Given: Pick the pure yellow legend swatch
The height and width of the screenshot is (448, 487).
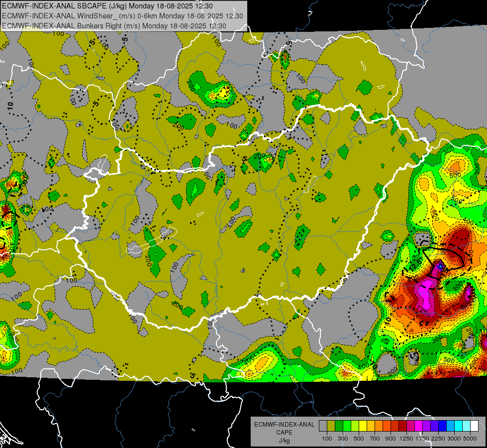Looking at the screenshot, I should (363, 426).
